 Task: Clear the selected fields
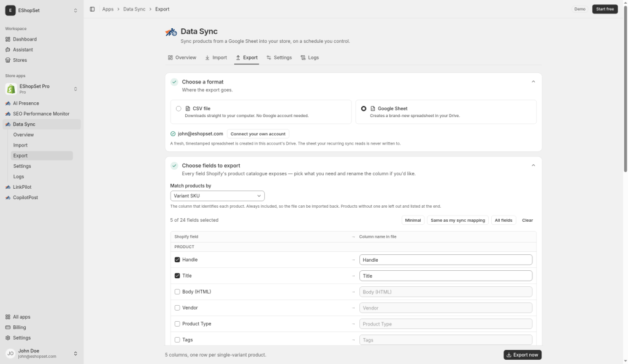[x=527, y=221]
